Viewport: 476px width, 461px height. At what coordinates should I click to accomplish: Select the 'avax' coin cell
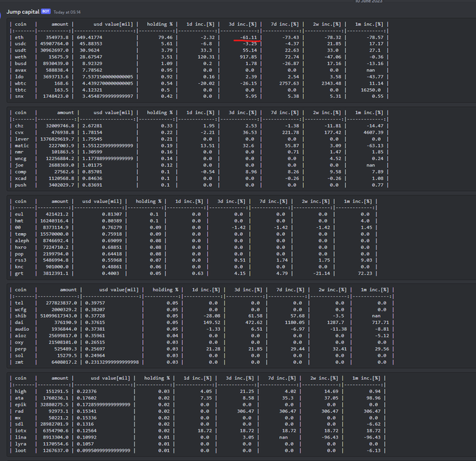coord(20,71)
